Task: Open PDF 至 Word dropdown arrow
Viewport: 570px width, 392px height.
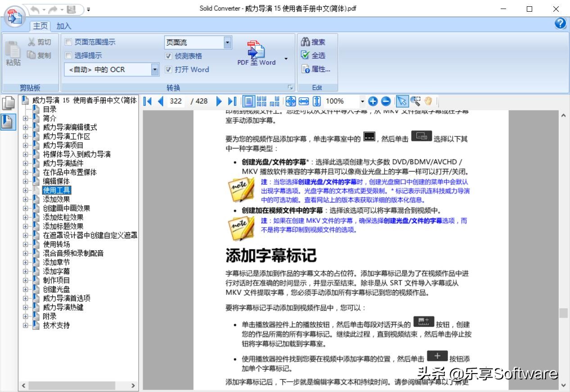Action: pos(285,59)
